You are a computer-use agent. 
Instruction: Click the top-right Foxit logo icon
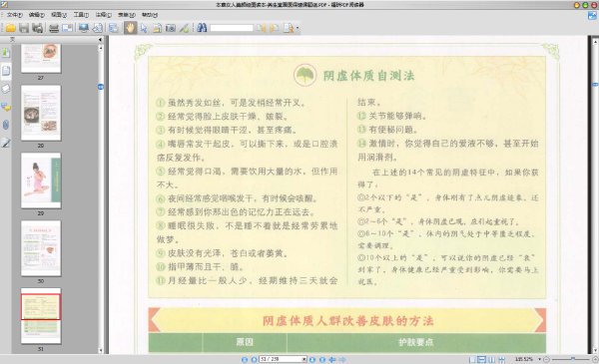(x=592, y=15)
